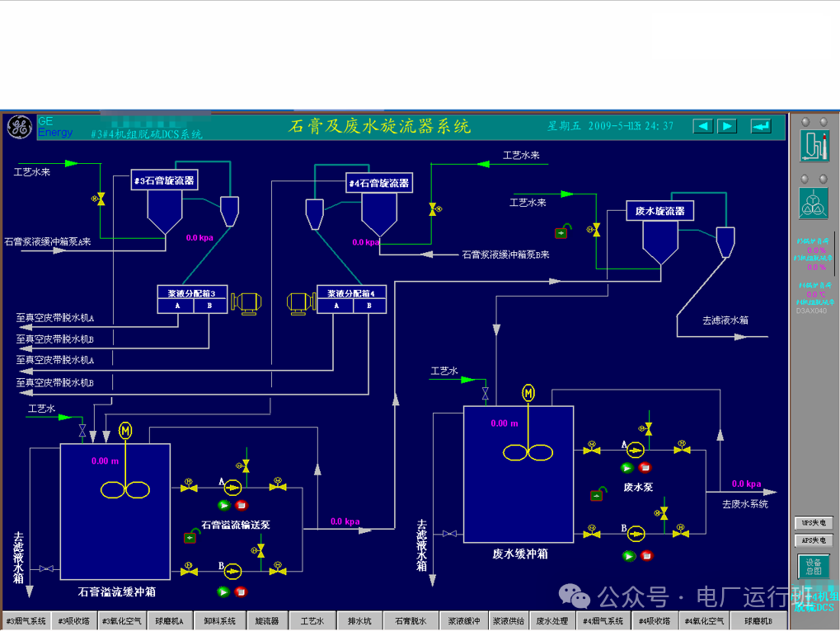This screenshot has width=840, height=631.
Task: Start gypsum overflow pump A with green button
Action: [x=224, y=505]
